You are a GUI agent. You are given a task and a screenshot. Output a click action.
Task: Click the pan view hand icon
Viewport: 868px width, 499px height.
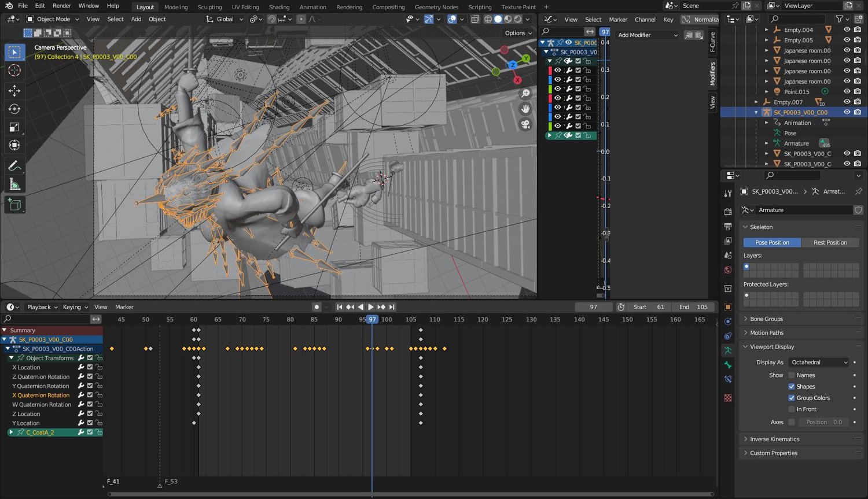525,109
